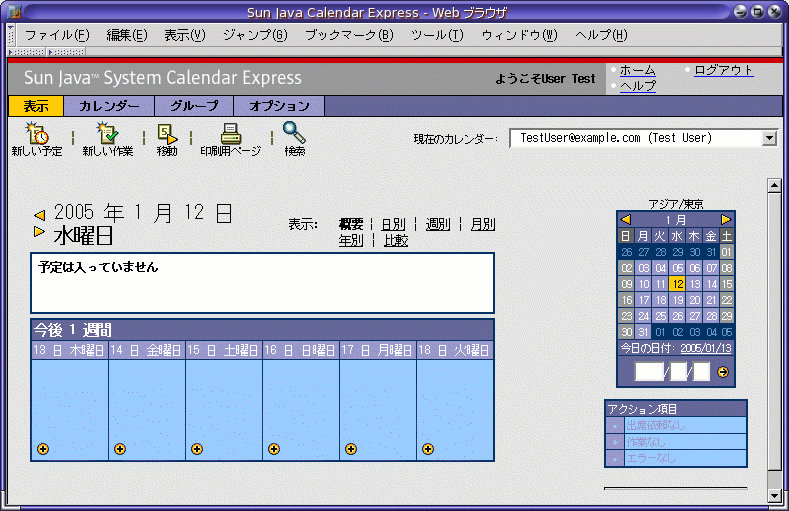Click the day input field
The width and height of the screenshot is (789, 511).
(x=701, y=372)
